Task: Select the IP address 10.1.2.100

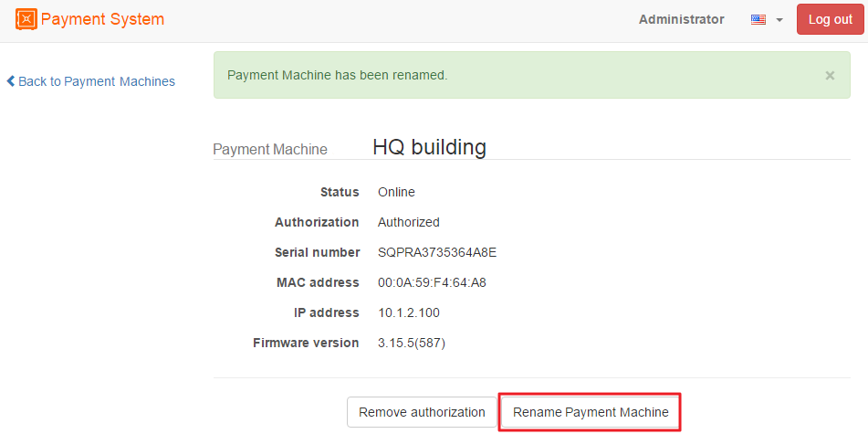Action: click(x=408, y=312)
